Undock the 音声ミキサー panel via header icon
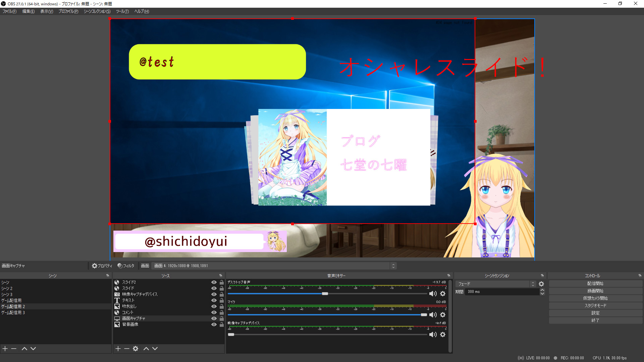The width and height of the screenshot is (644, 362). tap(449, 276)
